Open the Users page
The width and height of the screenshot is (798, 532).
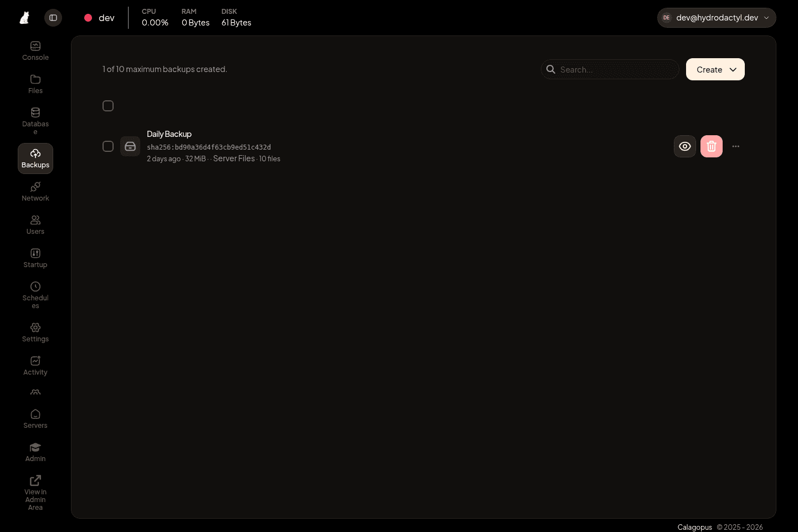click(x=35, y=225)
